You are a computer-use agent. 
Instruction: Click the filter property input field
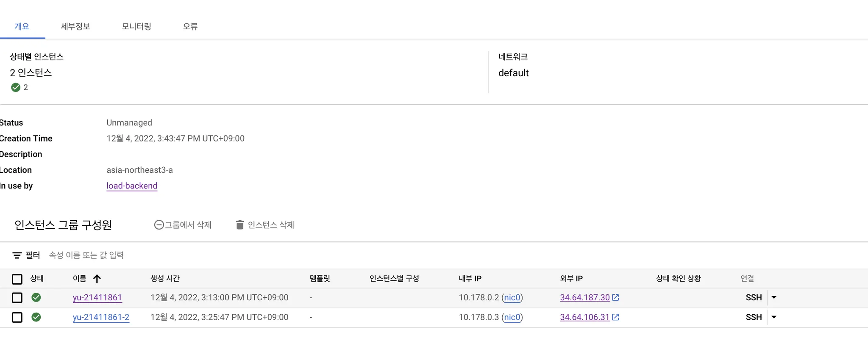tap(170, 255)
